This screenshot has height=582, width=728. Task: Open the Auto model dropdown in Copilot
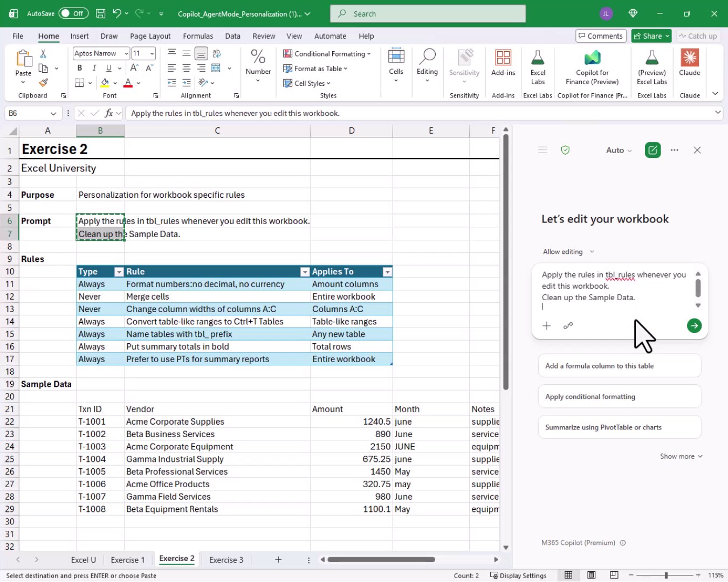(619, 150)
